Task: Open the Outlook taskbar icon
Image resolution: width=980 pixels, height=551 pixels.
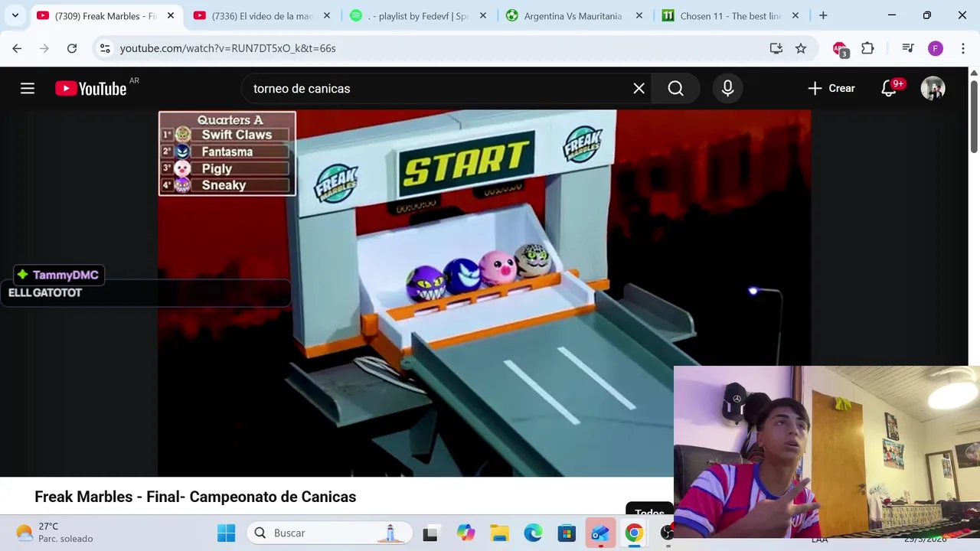Action: pos(600,533)
